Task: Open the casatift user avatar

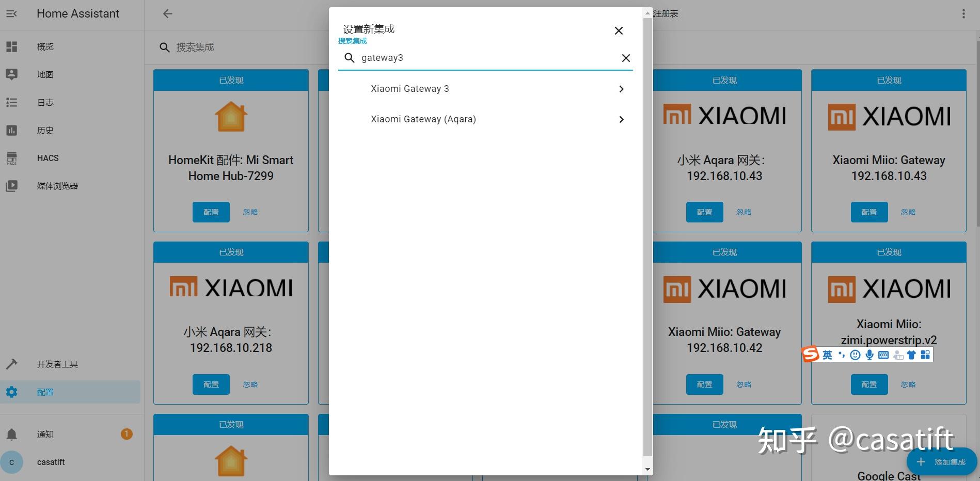Action: click(x=11, y=462)
